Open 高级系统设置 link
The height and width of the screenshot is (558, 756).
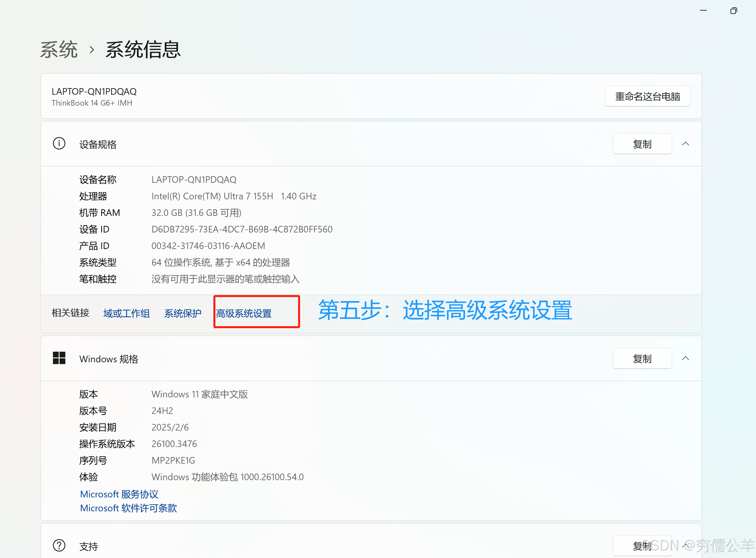click(244, 314)
